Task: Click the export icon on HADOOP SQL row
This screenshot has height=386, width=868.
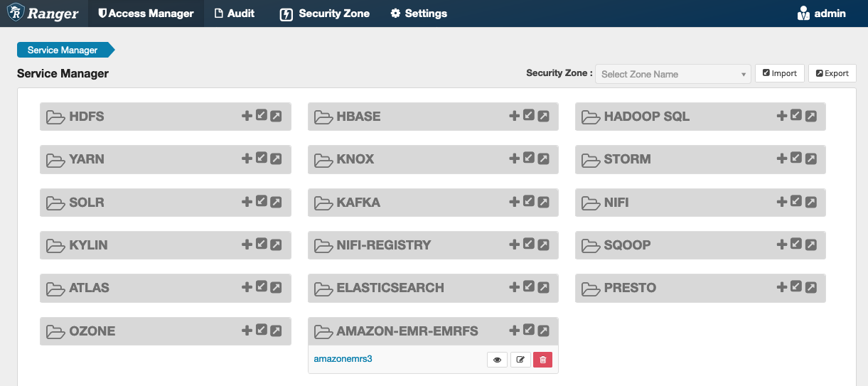Action: pos(810,116)
